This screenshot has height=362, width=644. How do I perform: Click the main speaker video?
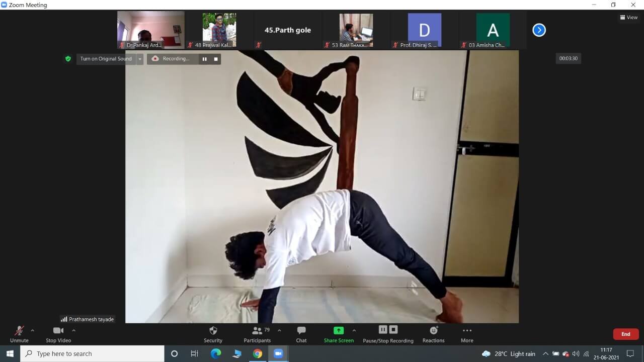[x=322, y=187]
